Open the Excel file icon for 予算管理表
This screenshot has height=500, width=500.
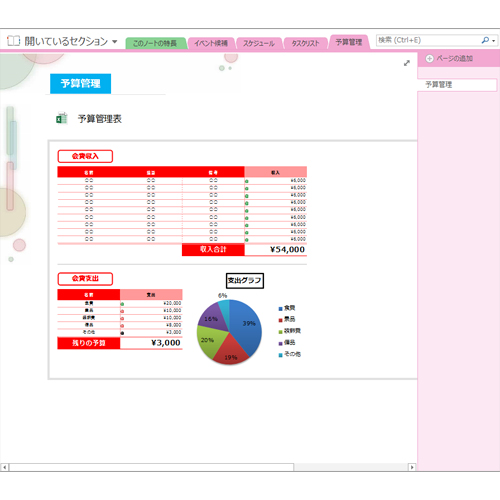tap(62, 118)
